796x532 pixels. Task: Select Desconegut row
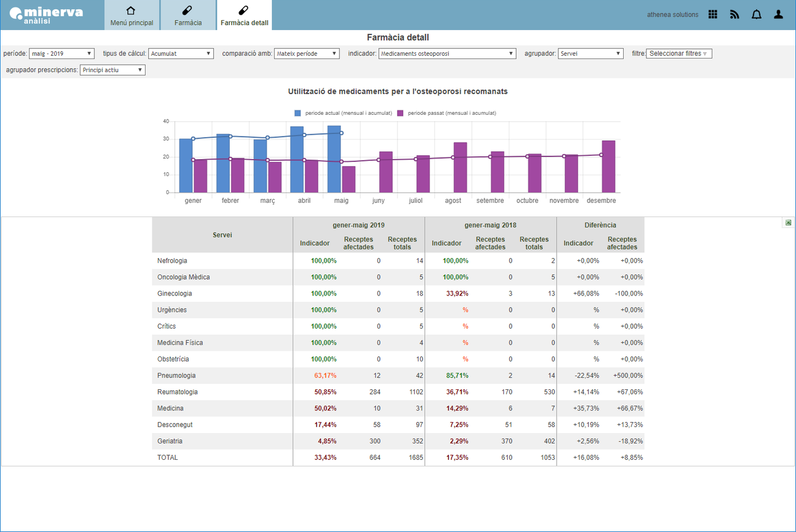pyautogui.click(x=398, y=425)
